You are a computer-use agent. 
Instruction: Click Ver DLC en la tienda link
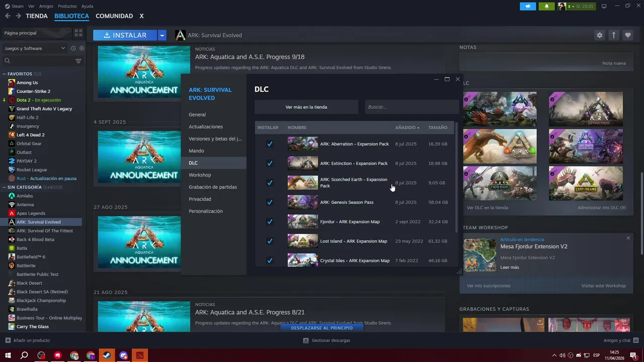(488, 208)
